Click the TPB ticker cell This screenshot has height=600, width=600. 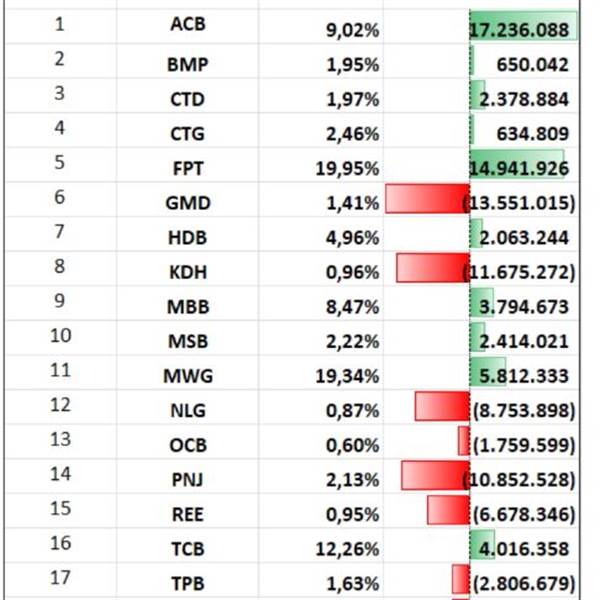[x=187, y=584]
